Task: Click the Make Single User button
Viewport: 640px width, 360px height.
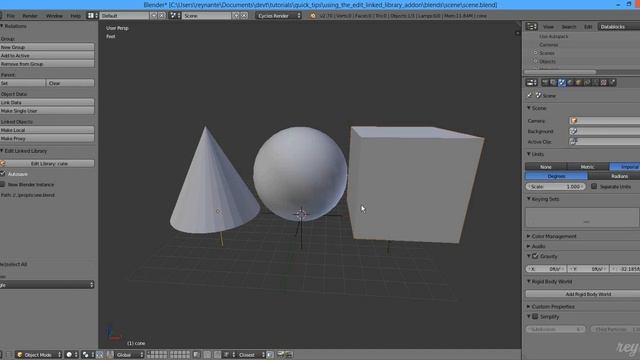Action: point(47,111)
